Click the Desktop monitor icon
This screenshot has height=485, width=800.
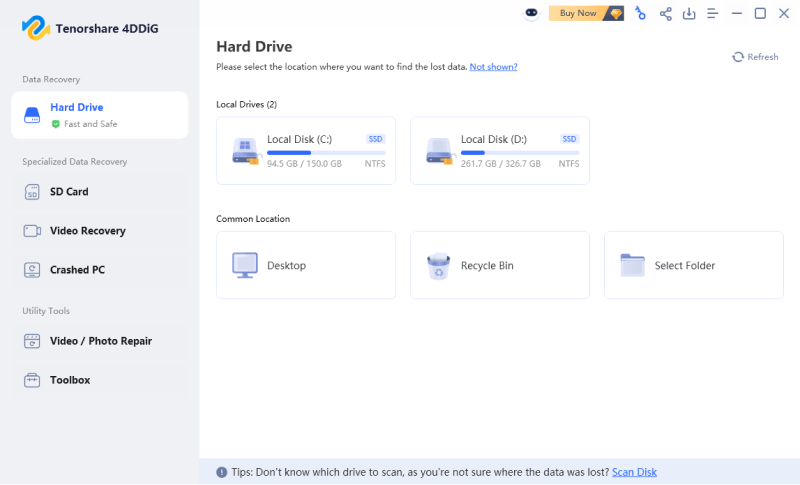point(245,265)
